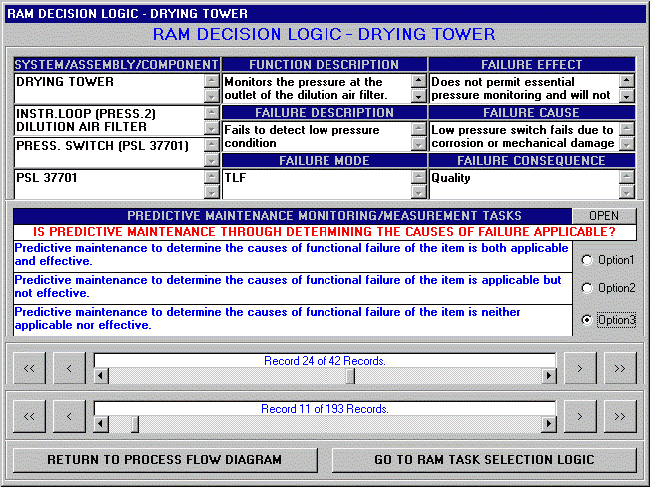
Task: Go to previous record in 193-record set
Action: 69,416
